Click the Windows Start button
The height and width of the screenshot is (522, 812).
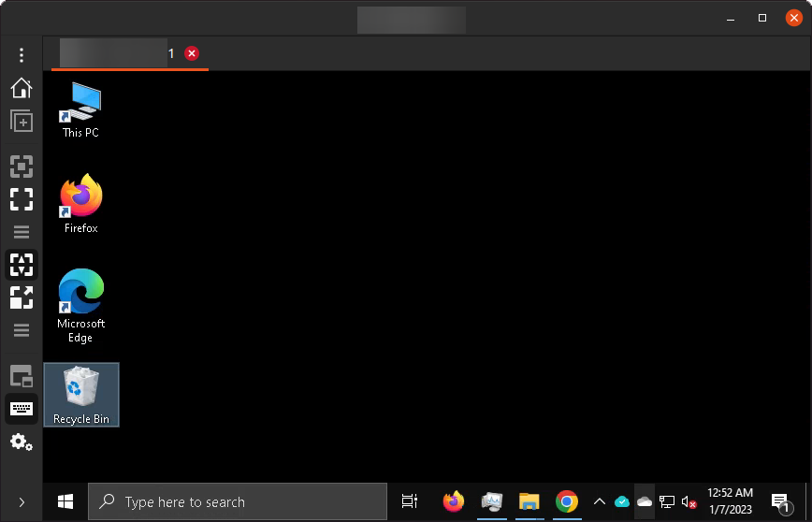point(65,501)
